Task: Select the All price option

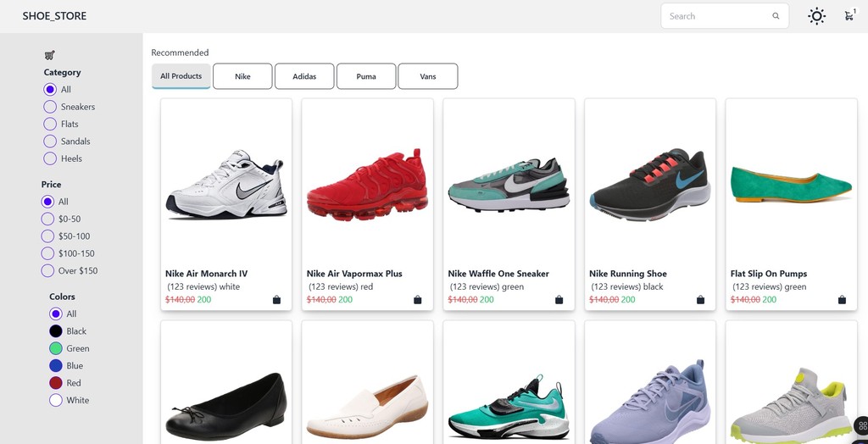Action: click(47, 202)
